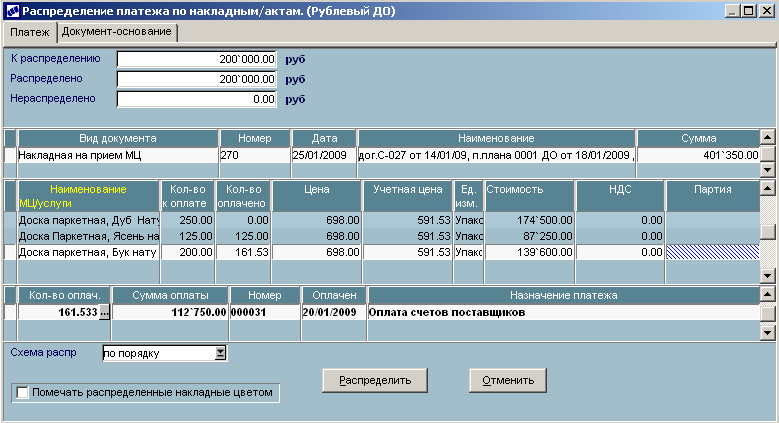Image resolution: width=779 pixels, height=423 pixels.
Task: Click the дог.С-027 от 14/01/09 name cell
Action: pyautogui.click(x=496, y=155)
